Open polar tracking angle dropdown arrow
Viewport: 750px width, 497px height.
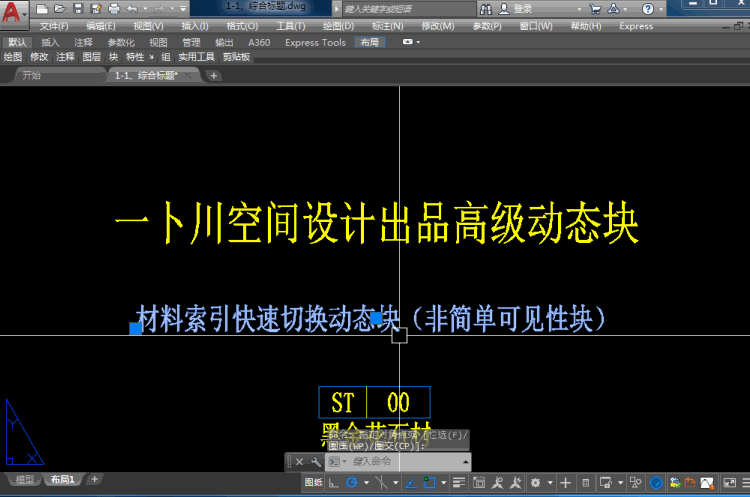tap(366, 483)
